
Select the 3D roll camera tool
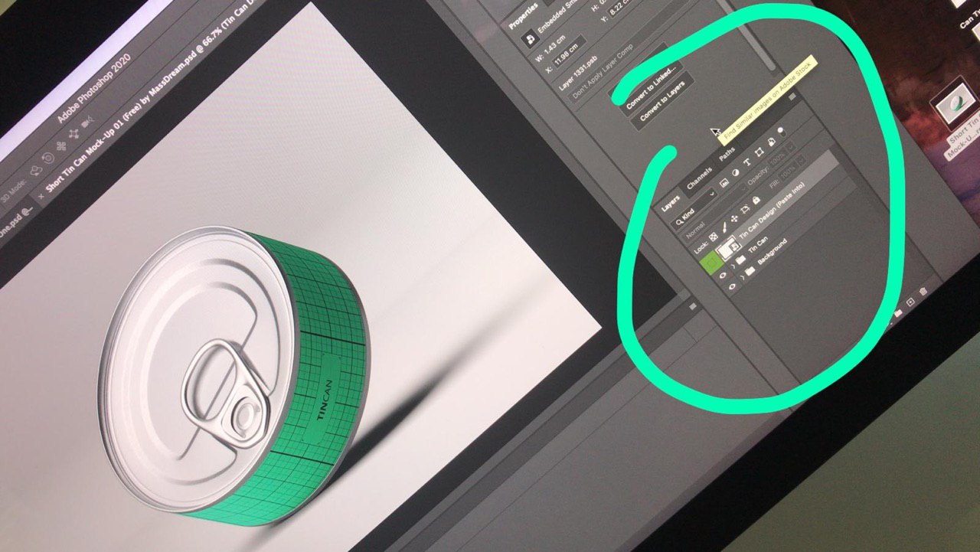click(x=47, y=158)
